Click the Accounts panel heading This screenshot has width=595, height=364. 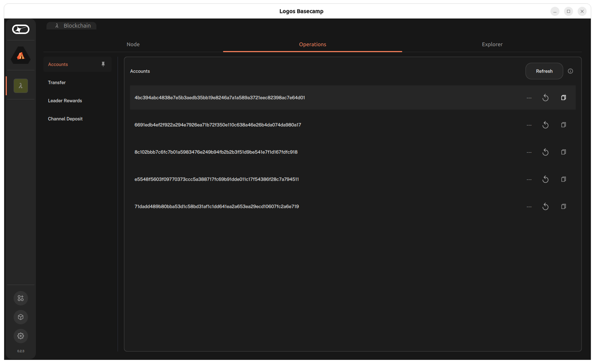[x=140, y=71]
